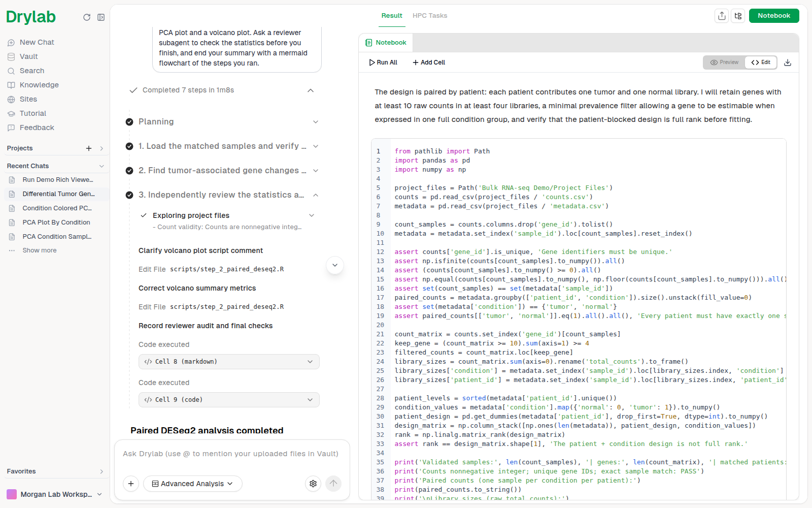
Task: Expand the Favorites section
Action: [x=101, y=471]
